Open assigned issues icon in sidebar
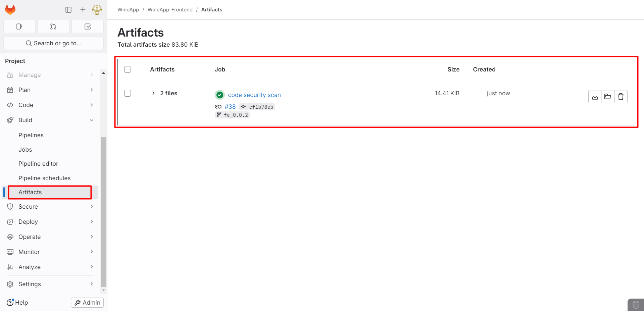644x311 pixels. [x=19, y=27]
